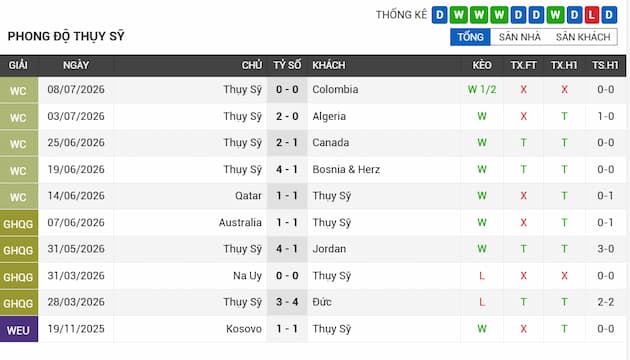Select the Tổng tab

470,37
